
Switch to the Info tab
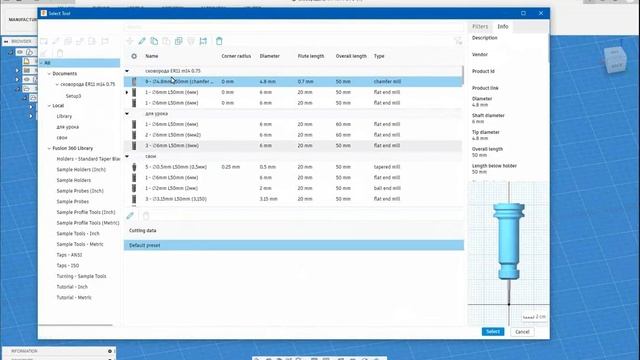[503, 27]
